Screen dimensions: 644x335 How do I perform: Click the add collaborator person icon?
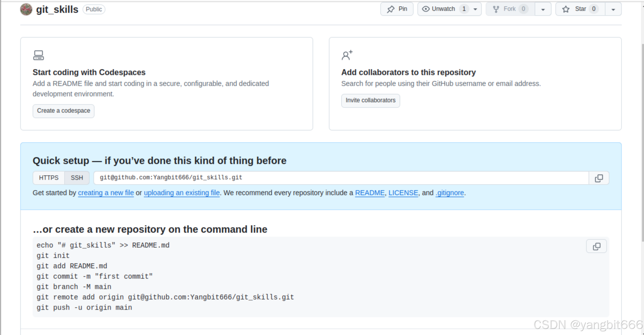pos(347,55)
